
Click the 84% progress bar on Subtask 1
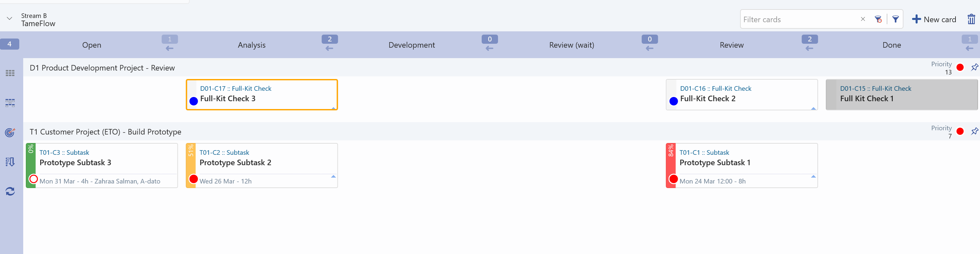tap(671, 166)
